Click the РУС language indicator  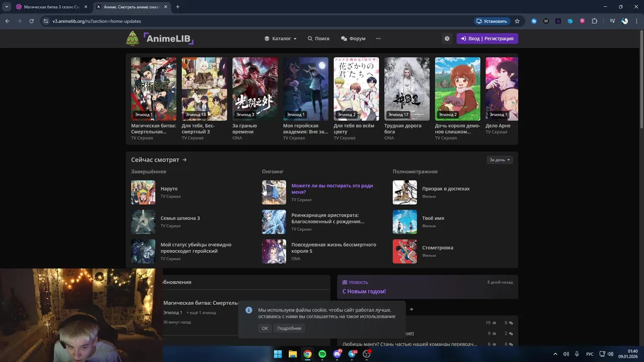pyautogui.click(x=590, y=354)
